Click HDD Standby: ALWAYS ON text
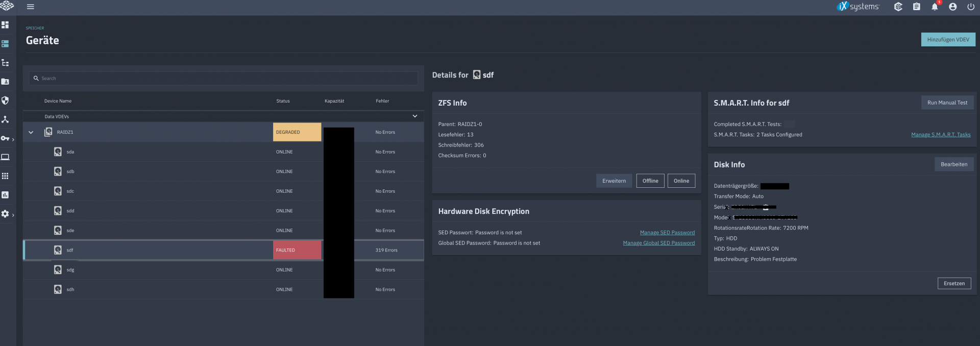 click(746, 249)
